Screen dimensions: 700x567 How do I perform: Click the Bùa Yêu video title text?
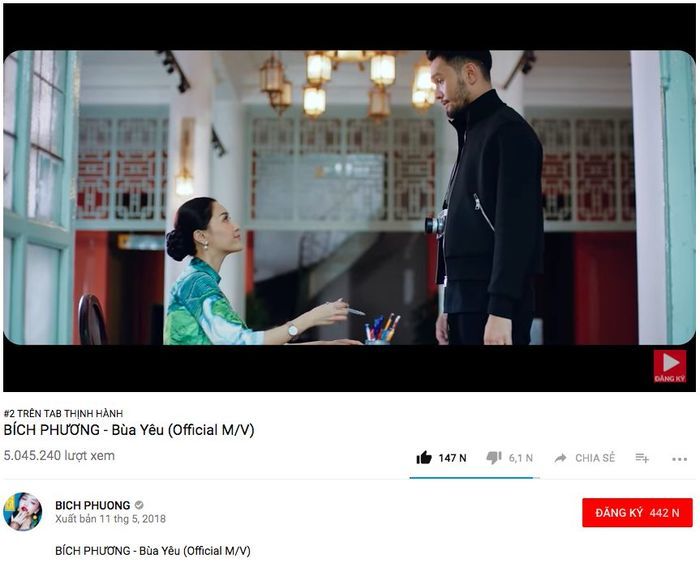click(x=129, y=430)
